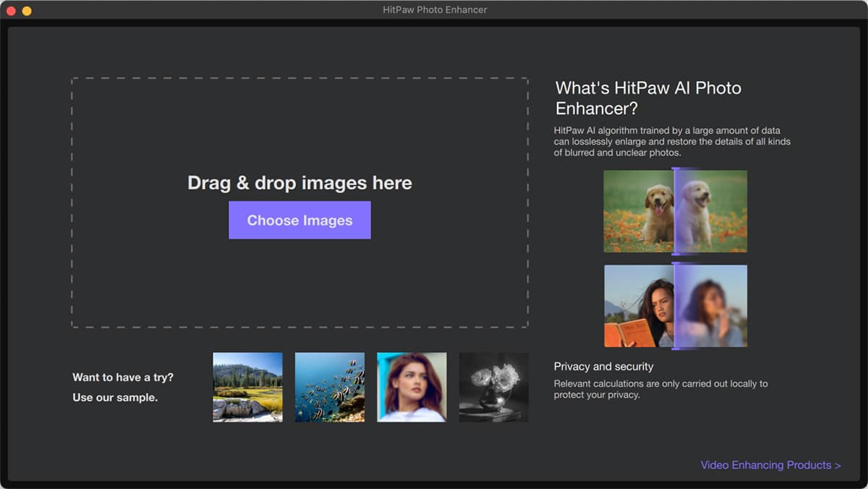Click the Use our sample text
868x489 pixels.
pos(115,398)
